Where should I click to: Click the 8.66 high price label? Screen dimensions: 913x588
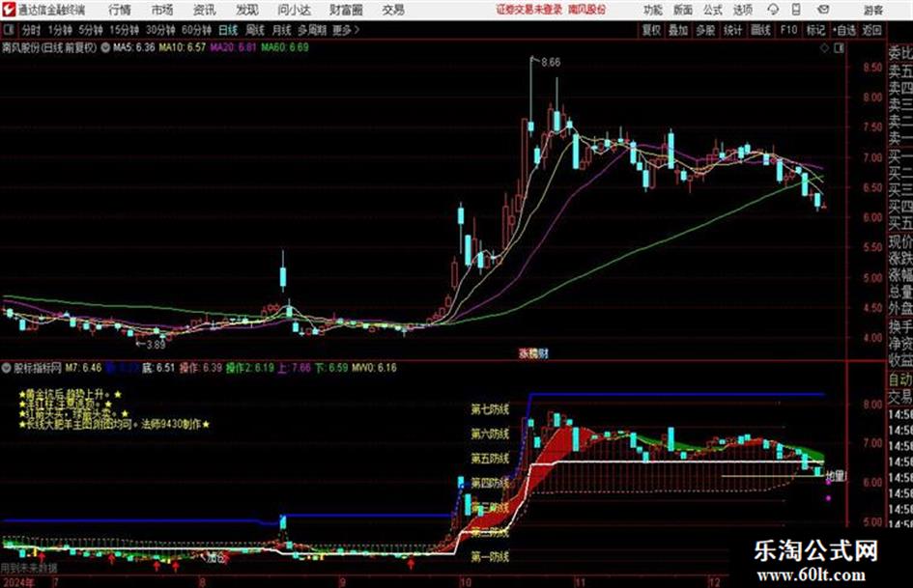(x=551, y=63)
